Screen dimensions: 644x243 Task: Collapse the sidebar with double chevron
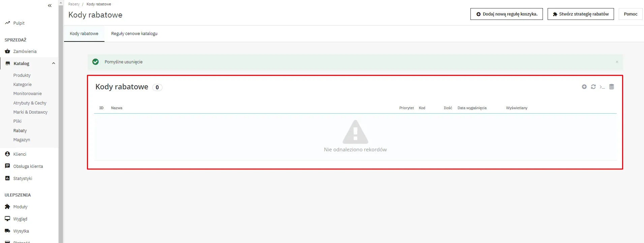point(50,5)
